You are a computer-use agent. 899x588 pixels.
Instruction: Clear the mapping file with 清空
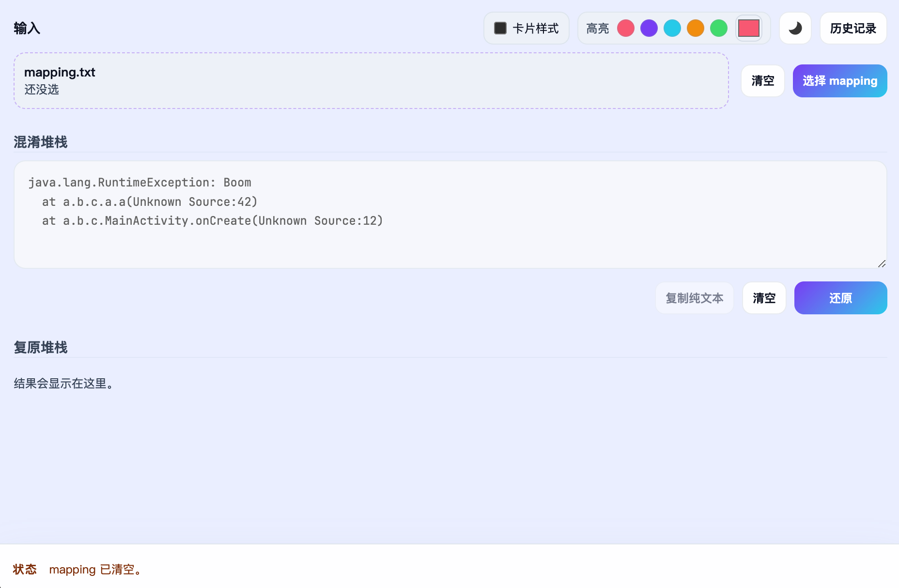tap(763, 81)
